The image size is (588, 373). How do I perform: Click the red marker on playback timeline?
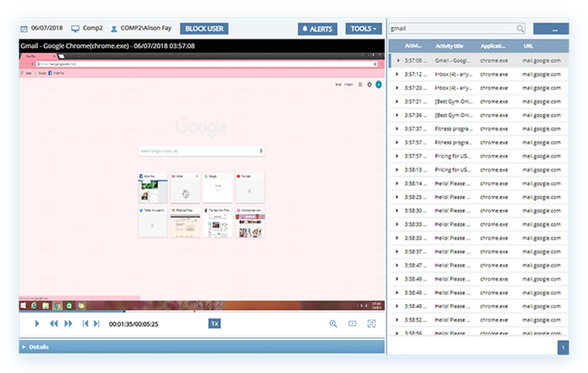[195, 311]
